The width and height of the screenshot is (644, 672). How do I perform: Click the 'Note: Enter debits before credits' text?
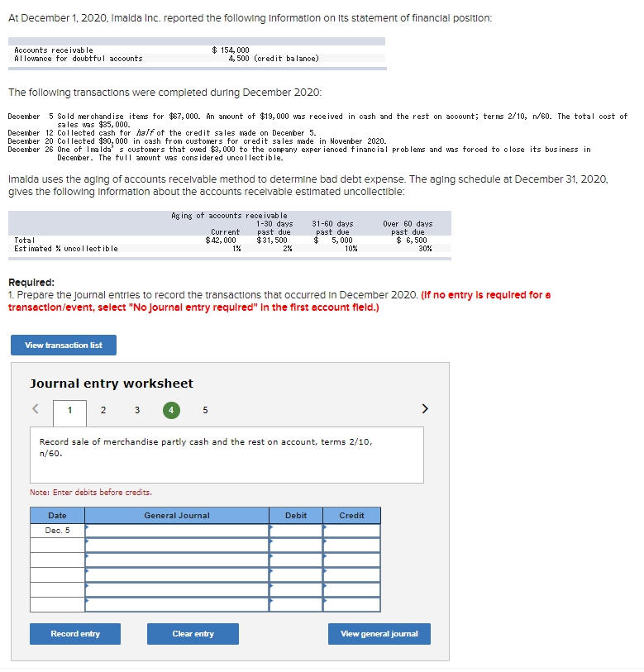91,493
